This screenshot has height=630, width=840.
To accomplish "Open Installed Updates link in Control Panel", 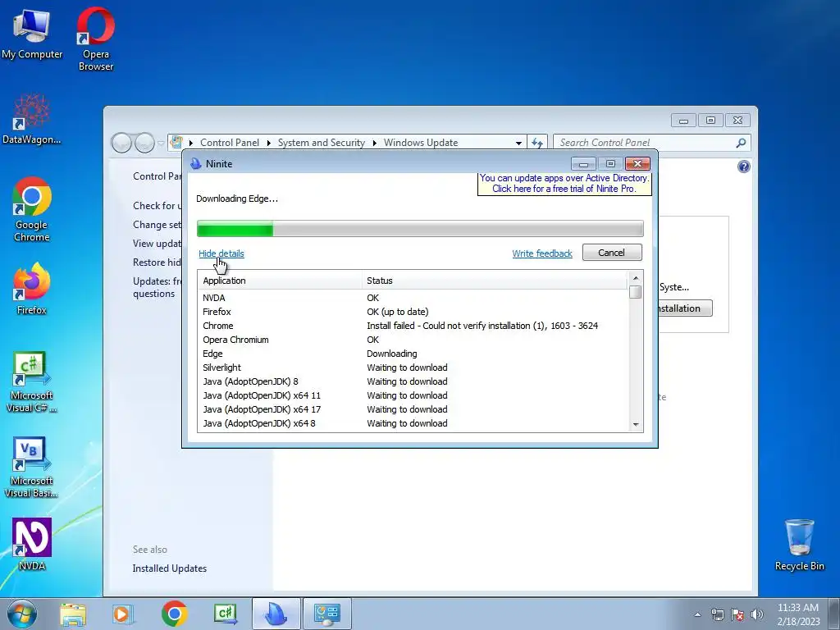I will coord(169,568).
